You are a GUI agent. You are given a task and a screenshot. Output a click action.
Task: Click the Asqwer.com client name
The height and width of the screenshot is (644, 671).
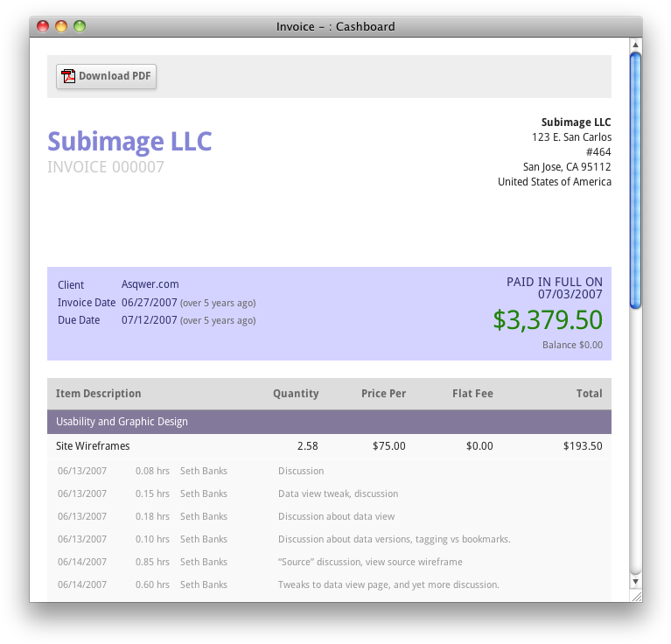[x=150, y=284]
